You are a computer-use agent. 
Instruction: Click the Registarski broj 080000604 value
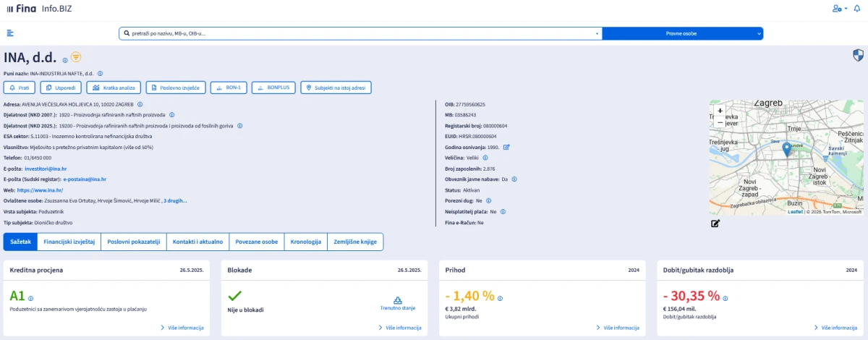(495, 125)
